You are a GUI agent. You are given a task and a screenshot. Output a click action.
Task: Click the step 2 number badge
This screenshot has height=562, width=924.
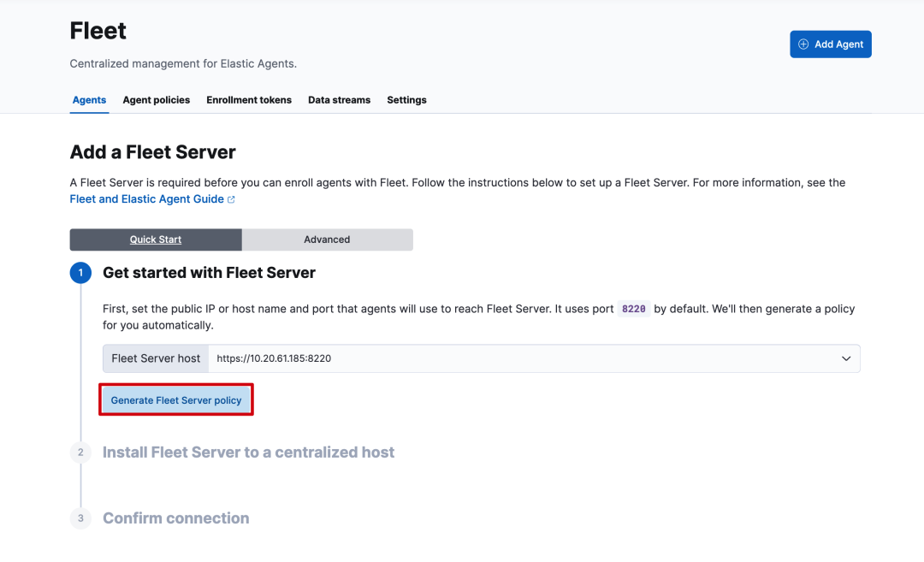tap(80, 453)
